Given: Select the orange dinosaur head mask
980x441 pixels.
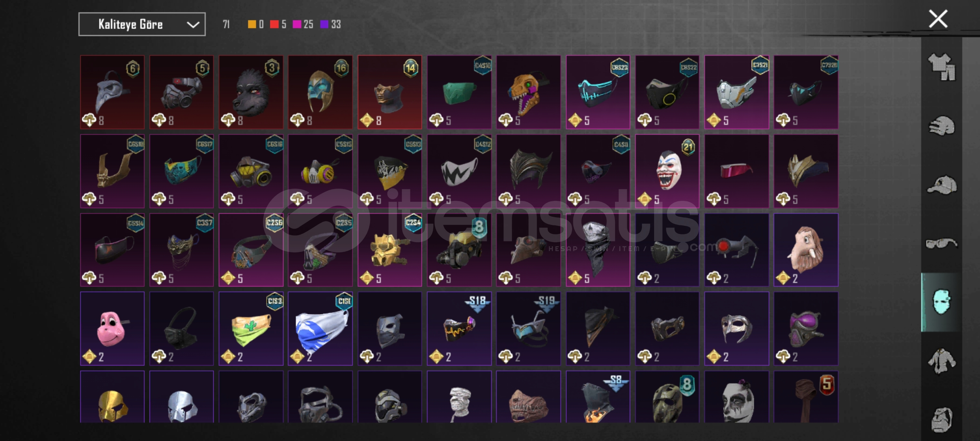Looking at the screenshot, I should (x=528, y=92).
